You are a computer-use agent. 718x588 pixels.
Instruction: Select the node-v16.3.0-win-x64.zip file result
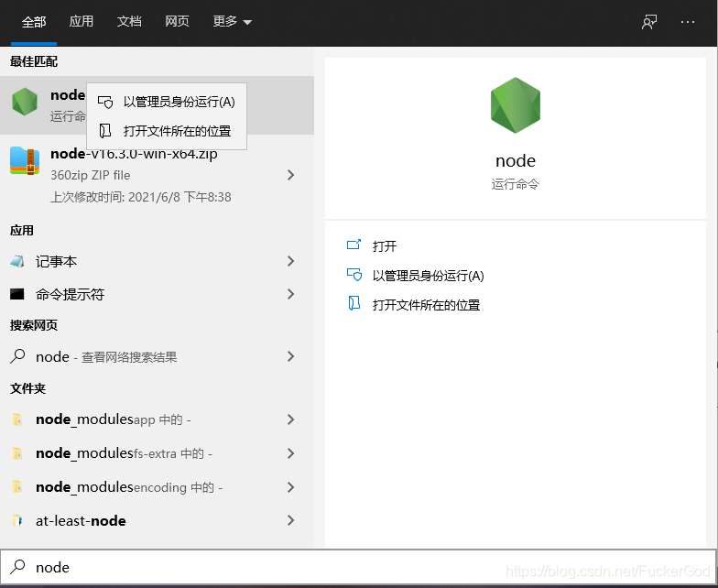pyautogui.click(x=157, y=174)
